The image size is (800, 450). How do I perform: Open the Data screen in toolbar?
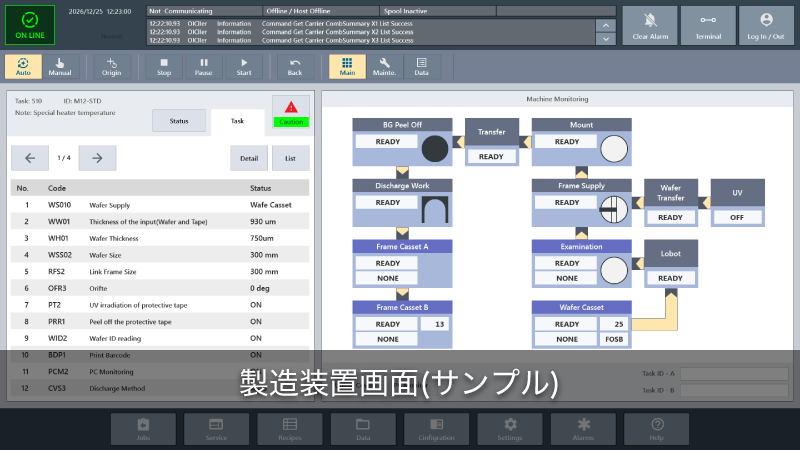[x=421, y=66]
